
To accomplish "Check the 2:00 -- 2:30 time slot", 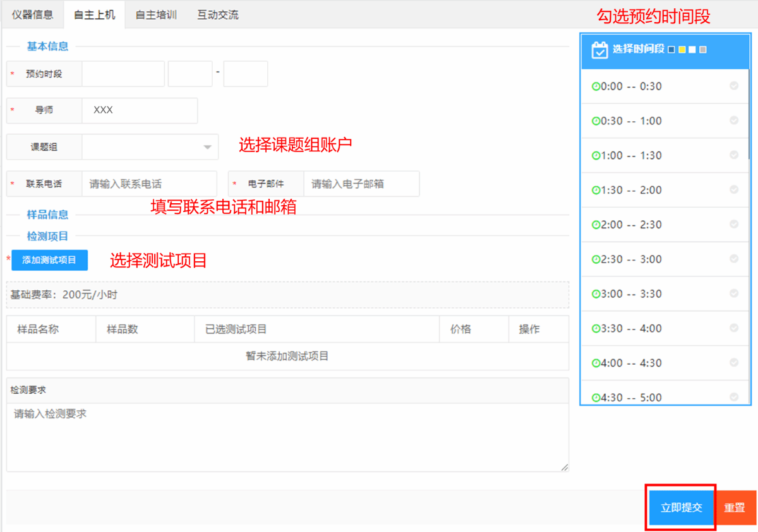I will (x=733, y=224).
